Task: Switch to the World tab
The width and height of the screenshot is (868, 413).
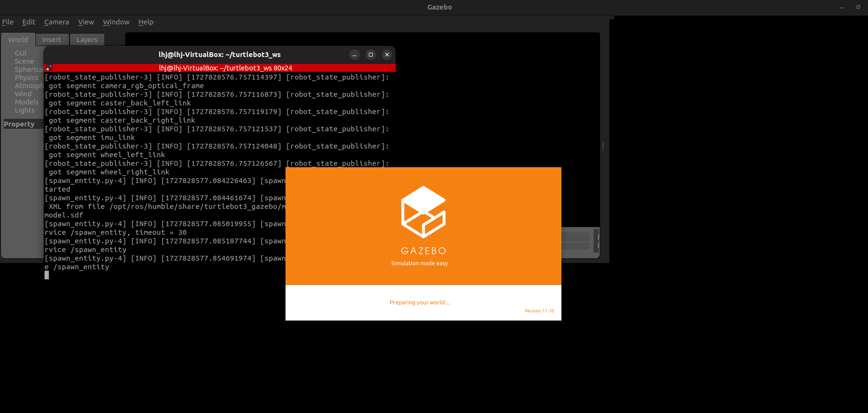Action: tap(18, 40)
